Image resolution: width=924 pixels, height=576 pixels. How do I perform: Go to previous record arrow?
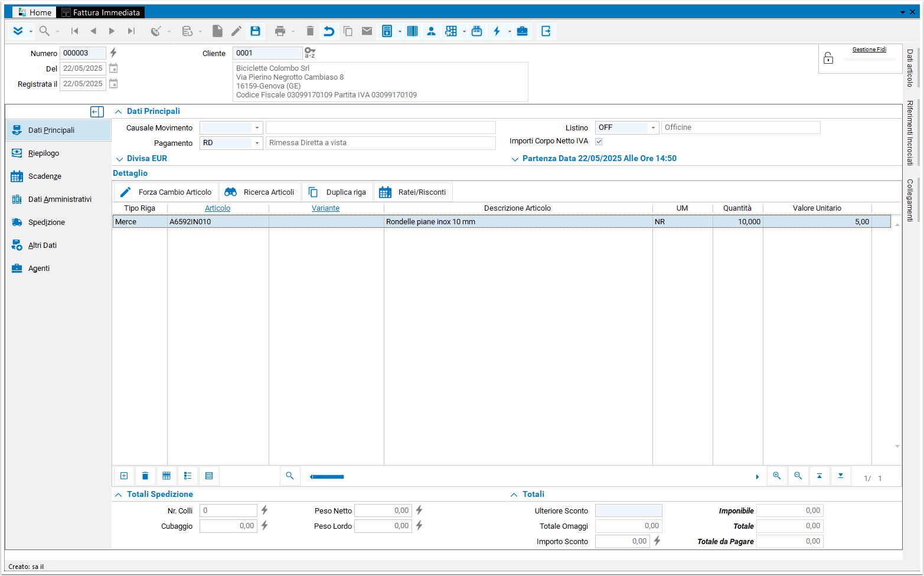[x=93, y=31]
